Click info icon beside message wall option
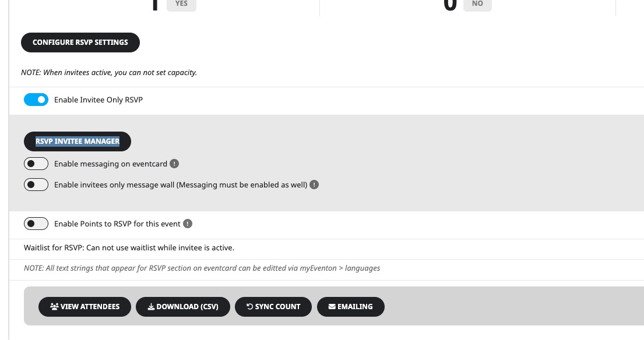The image size is (644, 340). click(x=314, y=185)
